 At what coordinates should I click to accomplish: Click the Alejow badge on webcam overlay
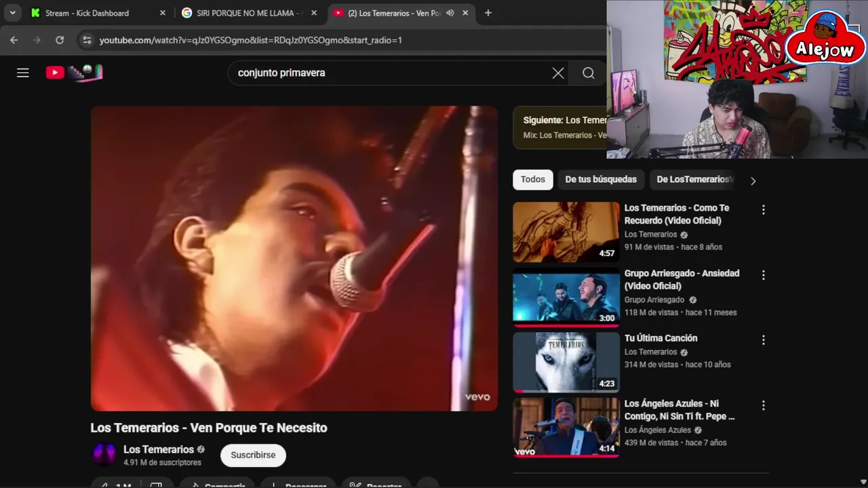[825, 39]
